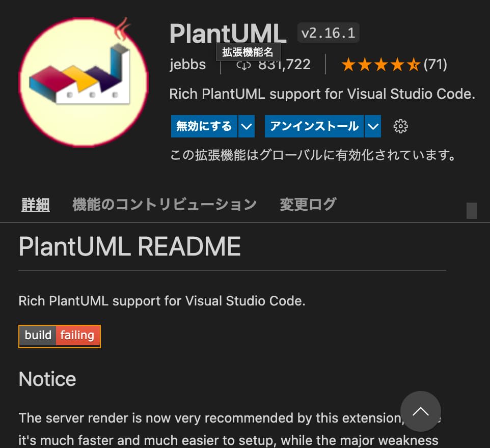Viewport: 490px width, 448px height.
Task: Open the 機能のコントリビューション tab
Action: (x=165, y=205)
